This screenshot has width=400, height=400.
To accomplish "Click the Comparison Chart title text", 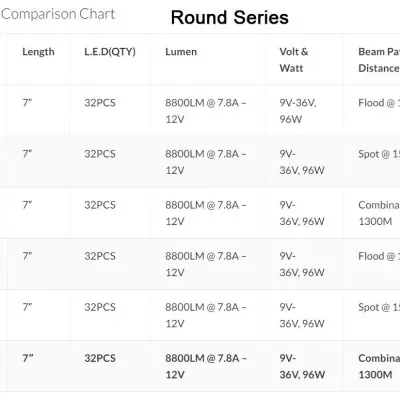I will point(58,14).
